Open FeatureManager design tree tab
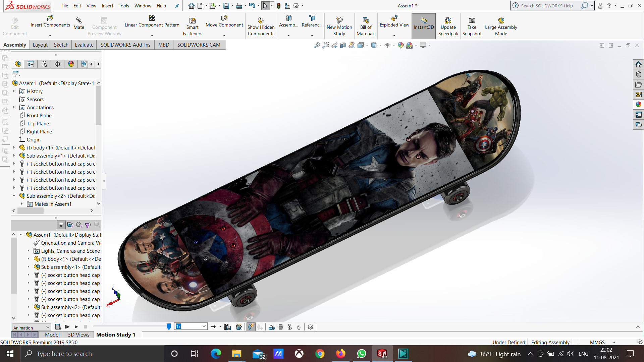 coord(18,64)
